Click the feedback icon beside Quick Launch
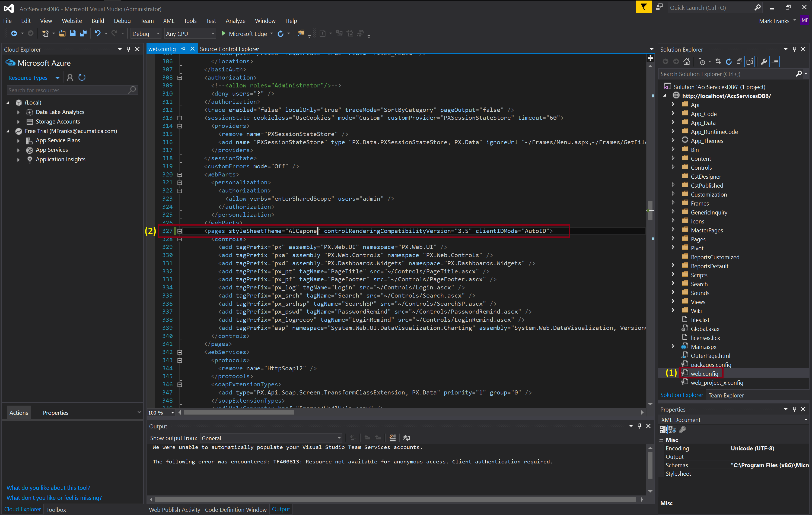 tap(660, 7)
